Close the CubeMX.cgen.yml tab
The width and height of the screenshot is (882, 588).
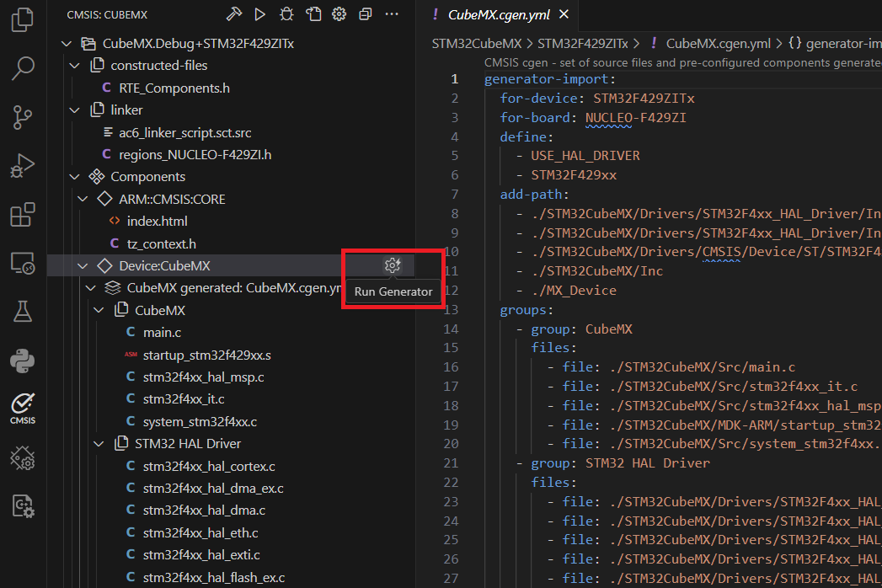click(x=564, y=14)
